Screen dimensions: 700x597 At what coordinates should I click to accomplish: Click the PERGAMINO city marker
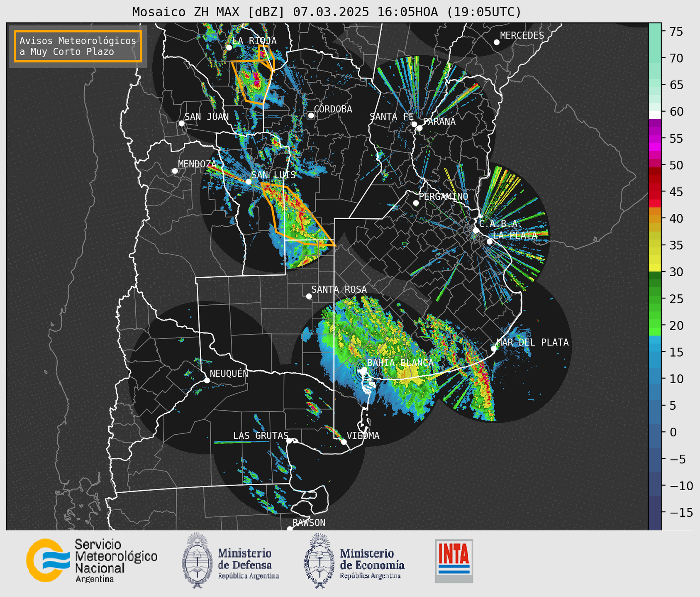[416, 203]
